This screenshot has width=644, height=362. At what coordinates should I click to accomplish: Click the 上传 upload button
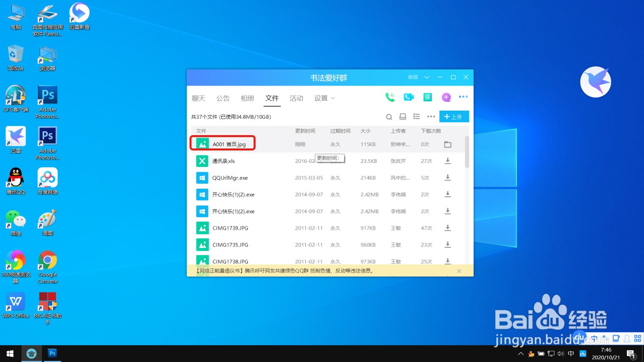[x=454, y=117]
